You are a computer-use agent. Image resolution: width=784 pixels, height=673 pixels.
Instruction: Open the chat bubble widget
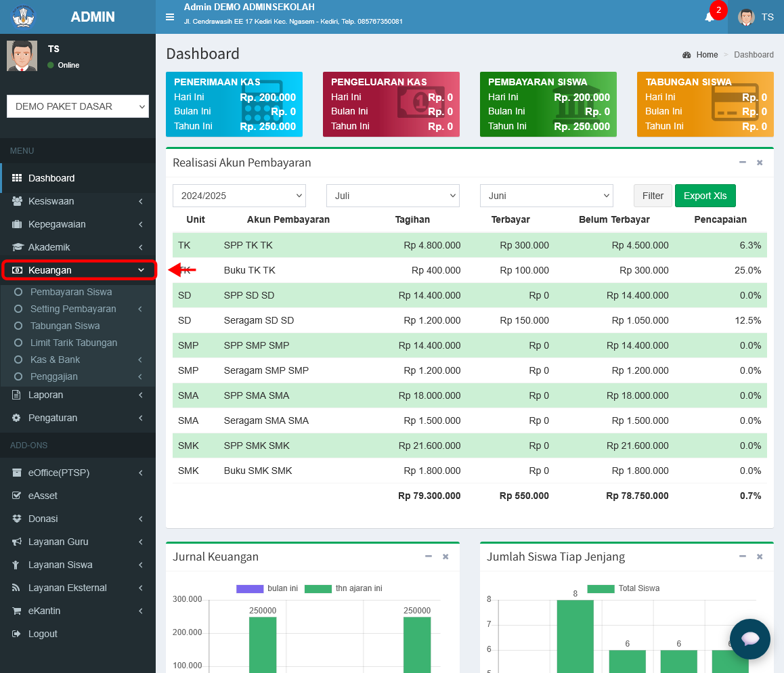[x=749, y=639]
